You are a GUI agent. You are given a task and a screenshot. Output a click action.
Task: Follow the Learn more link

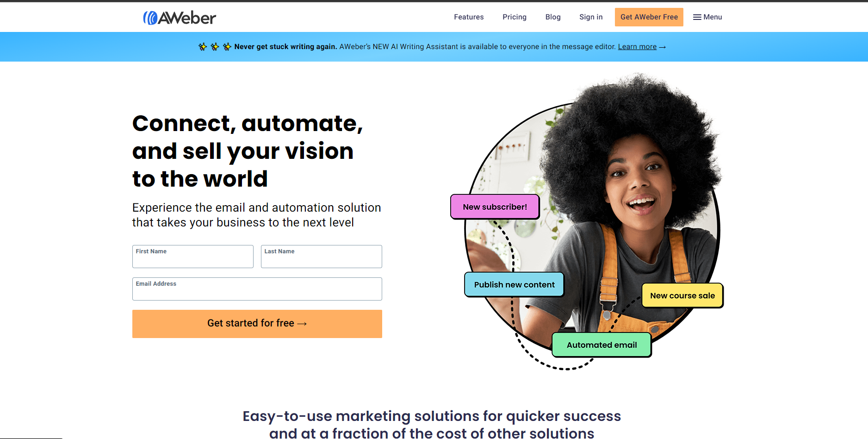coord(637,47)
